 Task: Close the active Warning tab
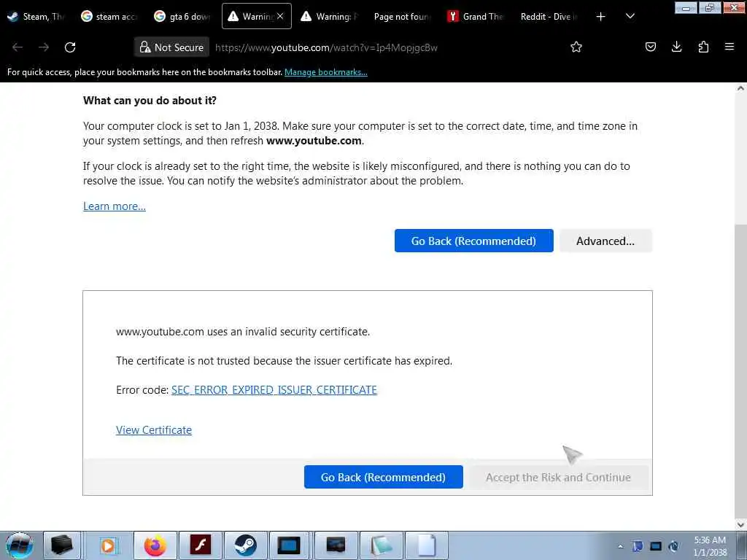pyautogui.click(x=280, y=16)
